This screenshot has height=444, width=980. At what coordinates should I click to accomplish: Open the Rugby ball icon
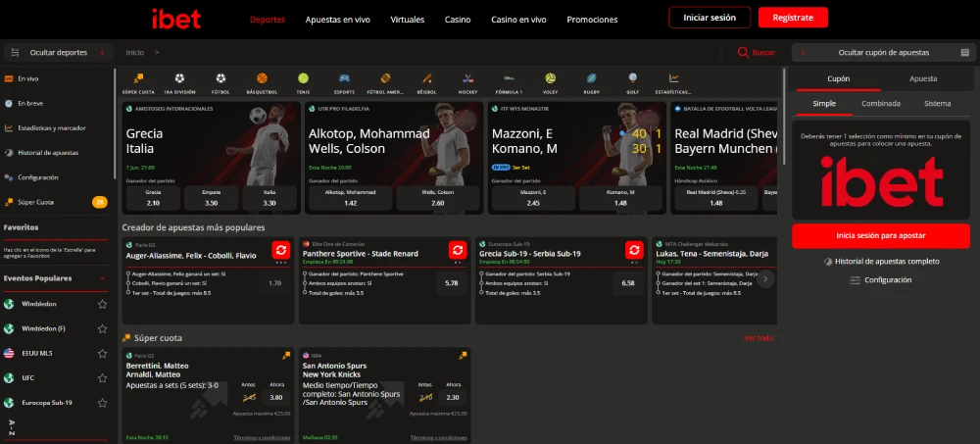(x=591, y=78)
